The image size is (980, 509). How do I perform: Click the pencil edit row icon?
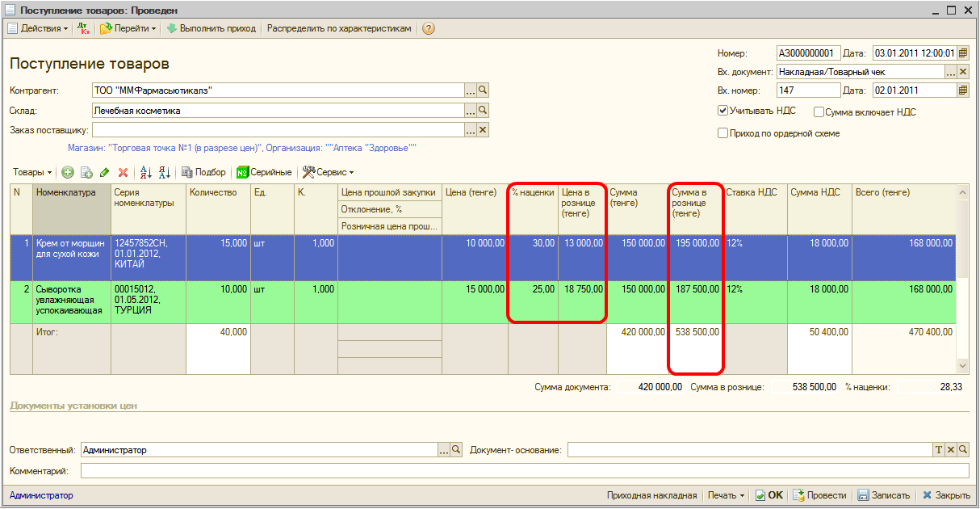[x=104, y=172]
